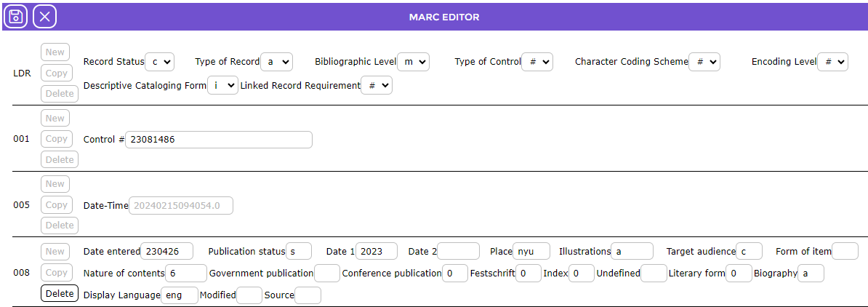The width and height of the screenshot is (868, 307).
Task: Expand the Character Coding Scheme dropdown
Action: [704, 62]
